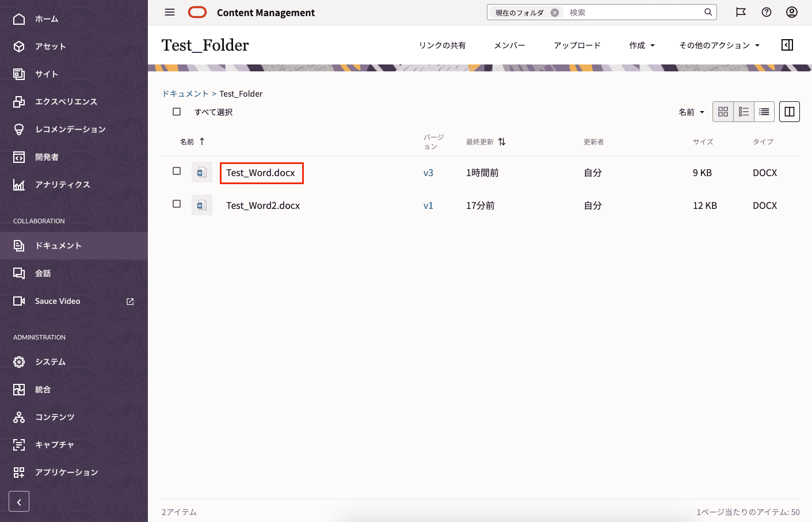Go back to ドキュメント via the breadcrumb
812x522 pixels.
coord(185,93)
